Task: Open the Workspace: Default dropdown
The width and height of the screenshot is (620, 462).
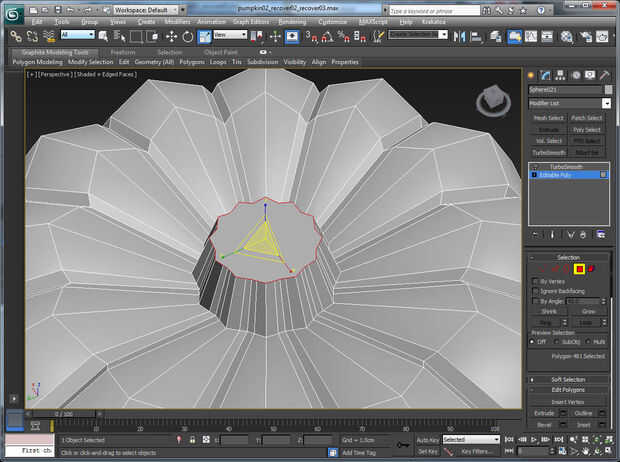Action: (147, 9)
